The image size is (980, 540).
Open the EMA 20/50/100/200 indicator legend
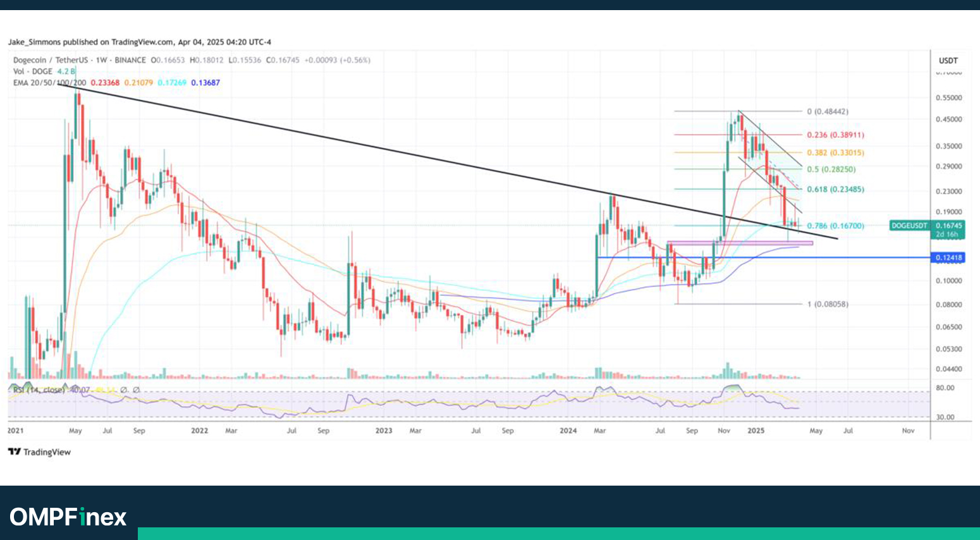(50, 83)
